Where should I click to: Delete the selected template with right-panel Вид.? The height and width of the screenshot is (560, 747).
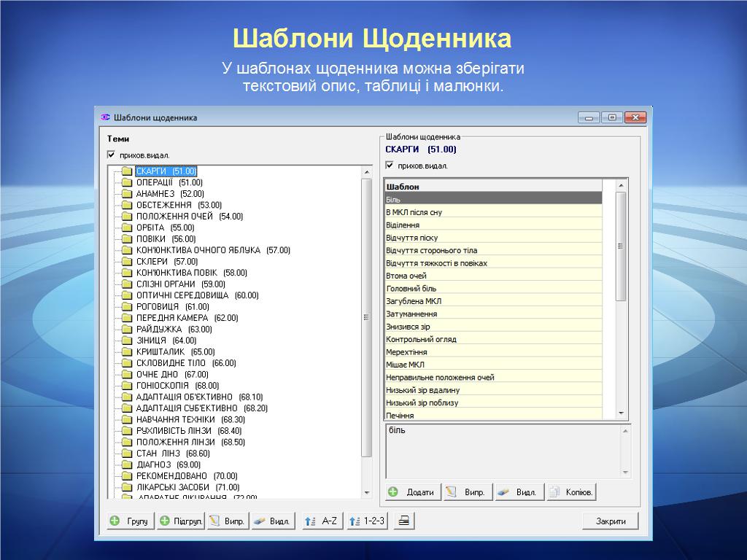click(x=518, y=492)
